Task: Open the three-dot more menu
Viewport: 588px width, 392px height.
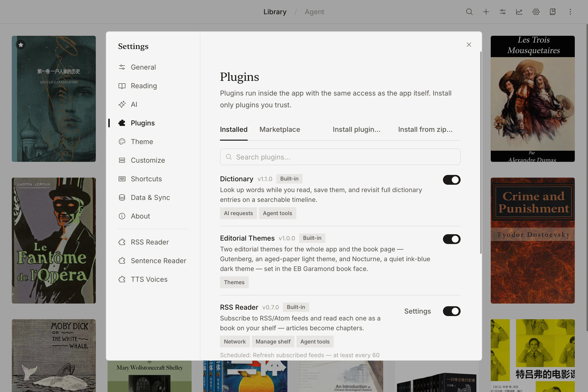Action: [x=570, y=12]
